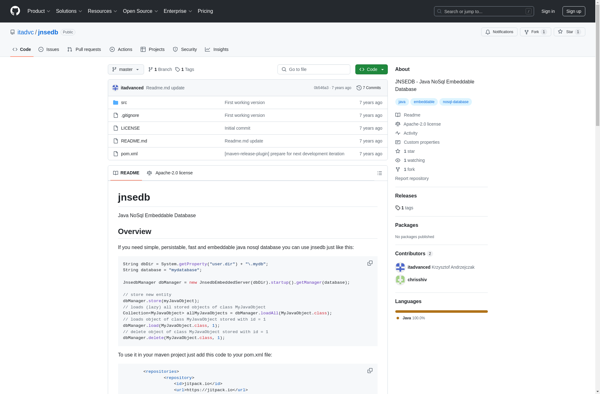Image resolution: width=600 pixels, height=394 pixels.
Task: View 1 Tags link near branch selector
Action: click(185, 69)
